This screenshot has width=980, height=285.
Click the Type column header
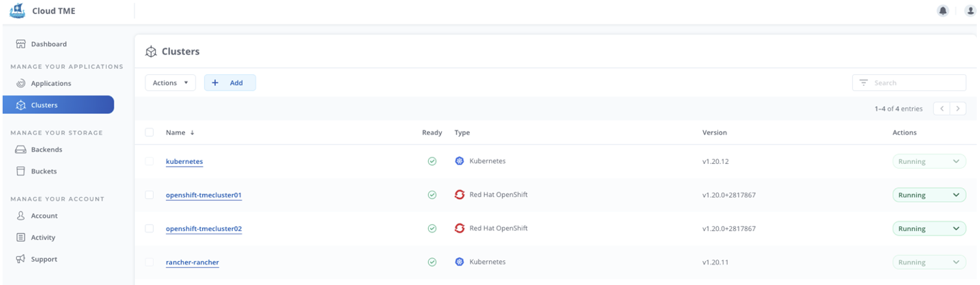click(462, 133)
